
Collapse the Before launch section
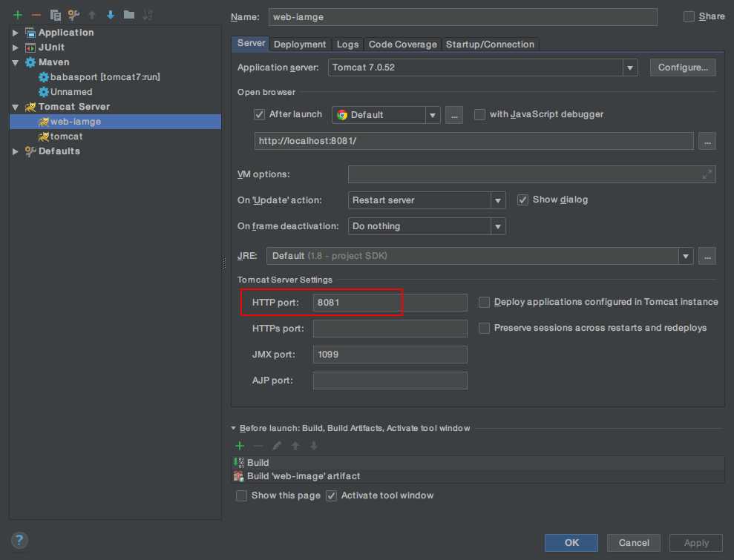pyautogui.click(x=234, y=428)
